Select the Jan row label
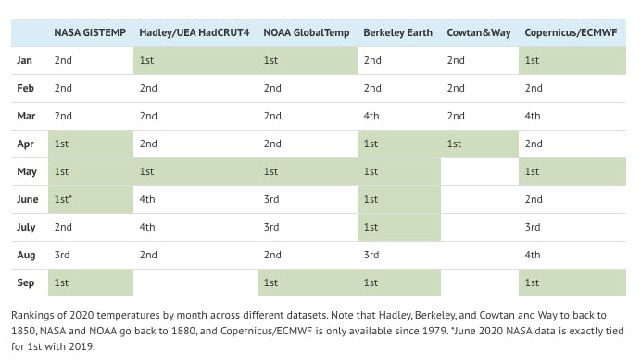Screen dimensions: 641x364 tap(24, 60)
